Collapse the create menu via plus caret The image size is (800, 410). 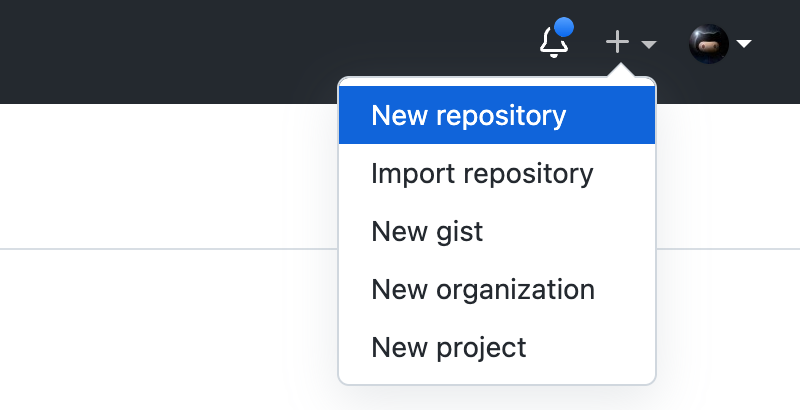tap(648, 45)
